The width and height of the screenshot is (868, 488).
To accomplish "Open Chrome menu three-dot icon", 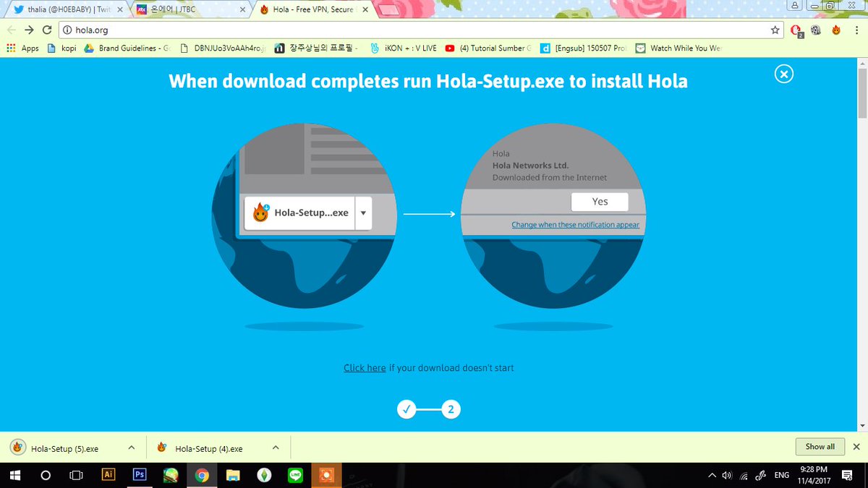I will [856, 30].
